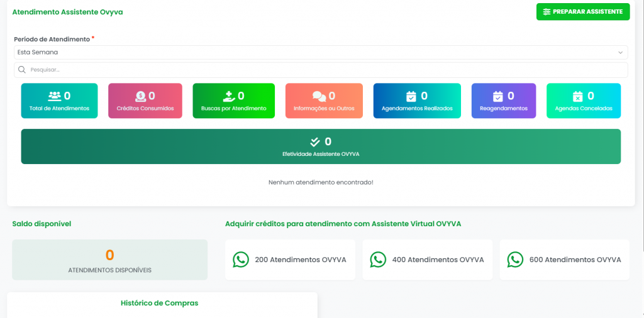Click the WhatsApp icon for 400 Atendimentos

378,260
